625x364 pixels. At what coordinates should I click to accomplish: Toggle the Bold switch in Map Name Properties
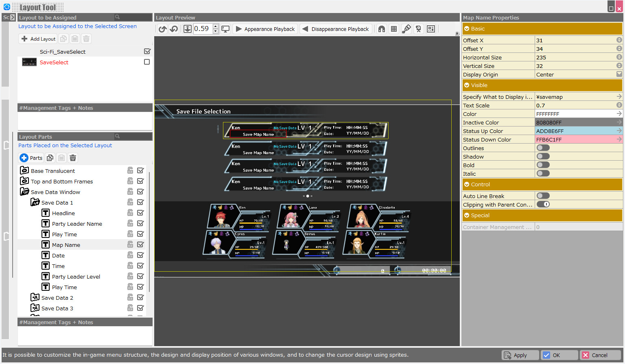[543, 165]
